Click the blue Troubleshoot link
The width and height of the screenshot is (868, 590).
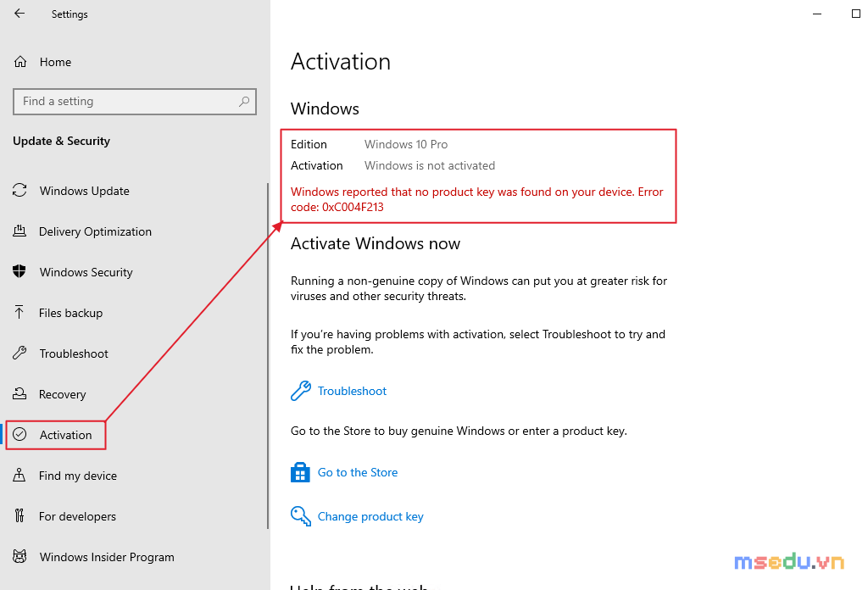(x=352, y=391)
